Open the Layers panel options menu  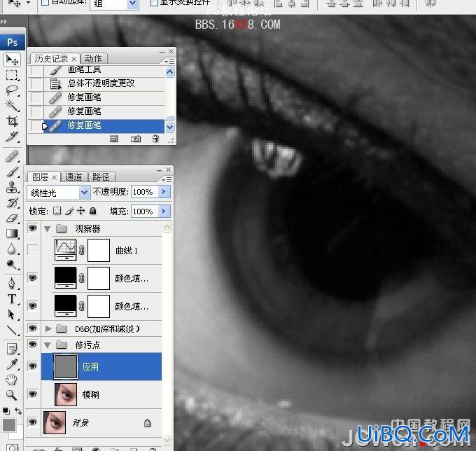pos(167,180)
